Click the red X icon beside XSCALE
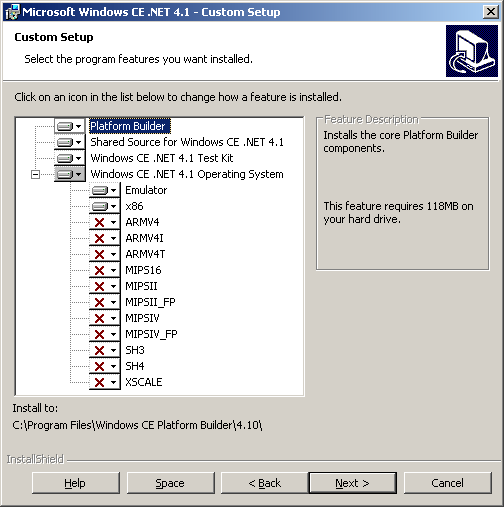Viewport: 504px width, 507px height. tap(99, 382)
